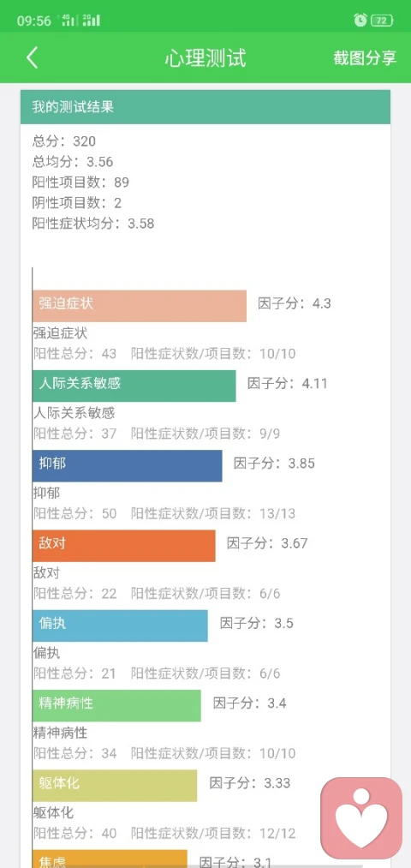
Task: Select the 抑郁 blue bar
Action: (x=128, y=465)
